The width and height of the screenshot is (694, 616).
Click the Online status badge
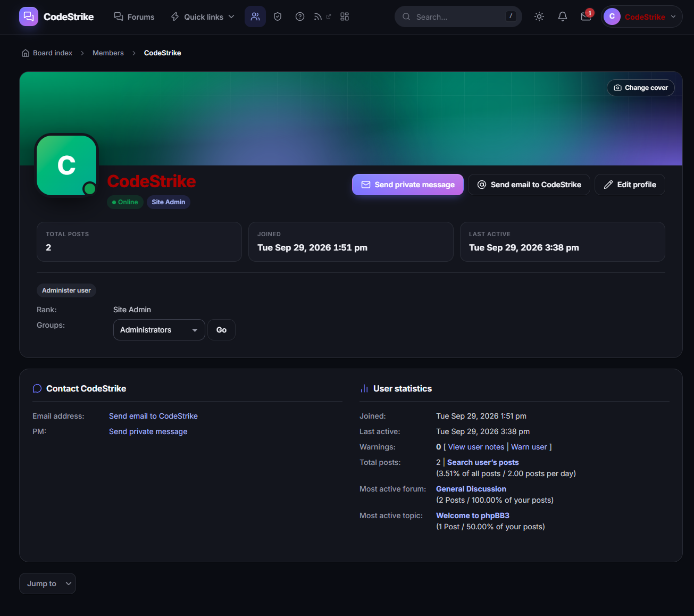125,202
